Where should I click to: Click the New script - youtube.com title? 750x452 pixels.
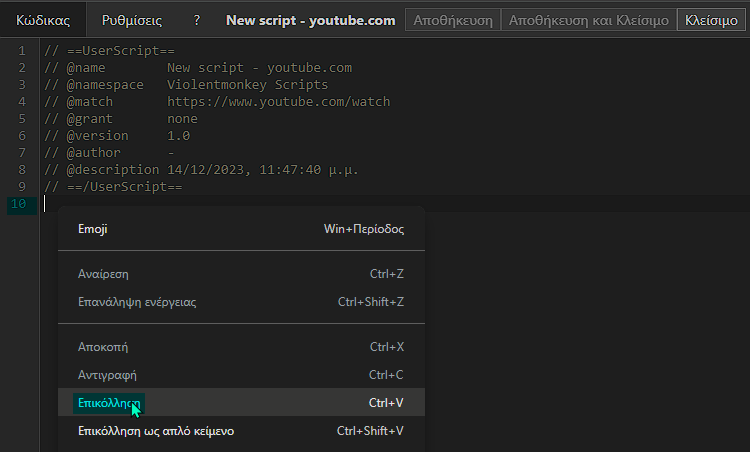point(311,20)
